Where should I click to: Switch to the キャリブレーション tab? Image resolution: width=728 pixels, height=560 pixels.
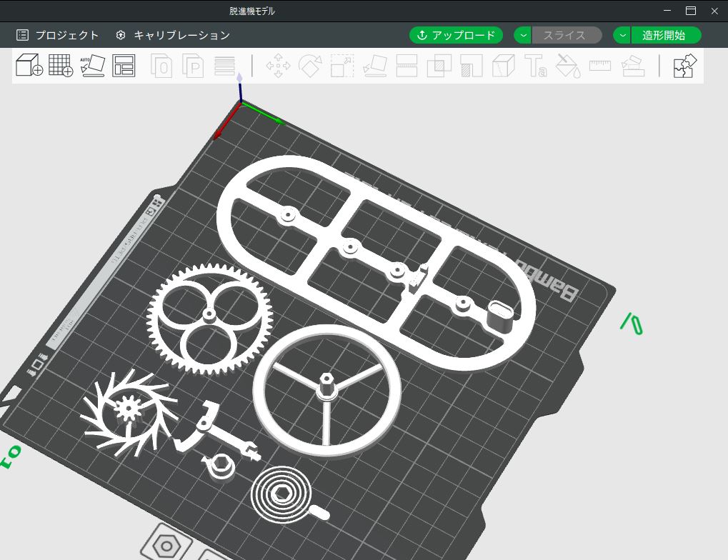(x=173, y=35)
